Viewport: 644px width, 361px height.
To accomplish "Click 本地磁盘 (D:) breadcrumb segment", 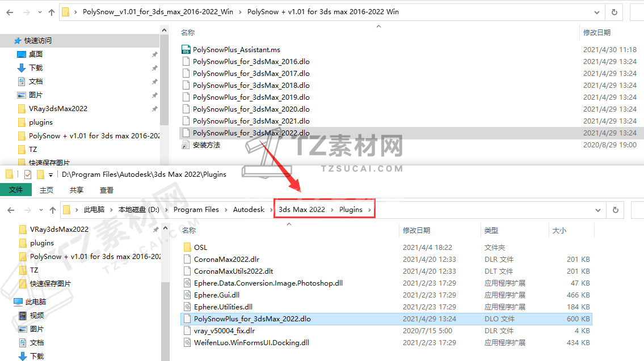I will pos(139,210).
